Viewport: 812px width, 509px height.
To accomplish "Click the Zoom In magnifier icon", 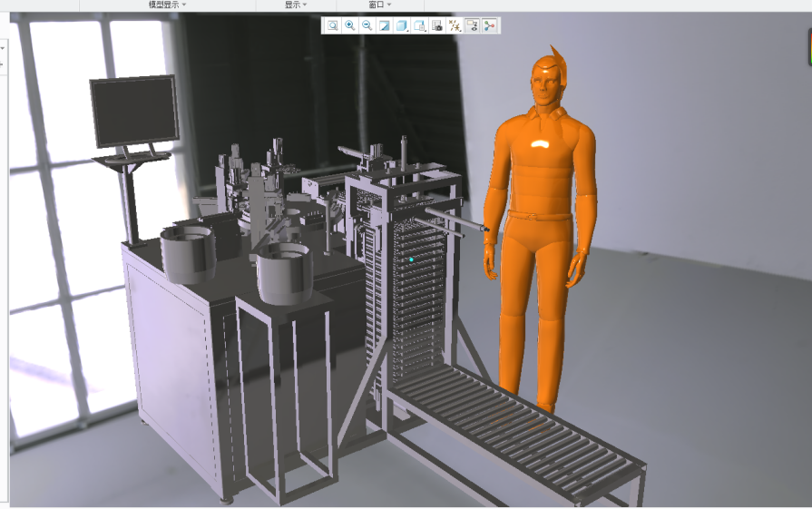I will (x=350, y=25).
